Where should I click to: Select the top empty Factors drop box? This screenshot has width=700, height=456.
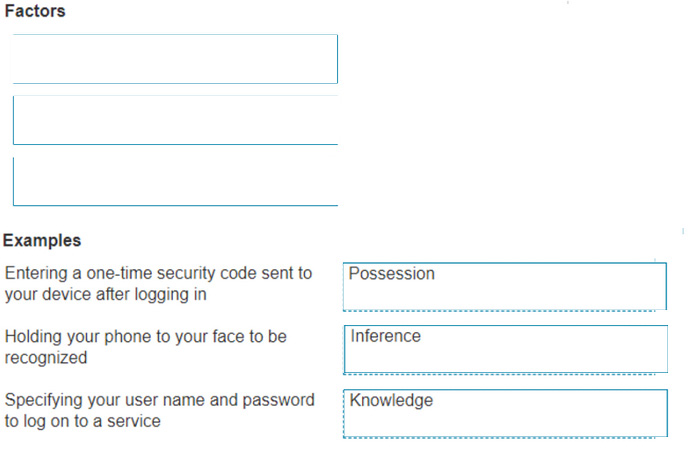point(175,59)
